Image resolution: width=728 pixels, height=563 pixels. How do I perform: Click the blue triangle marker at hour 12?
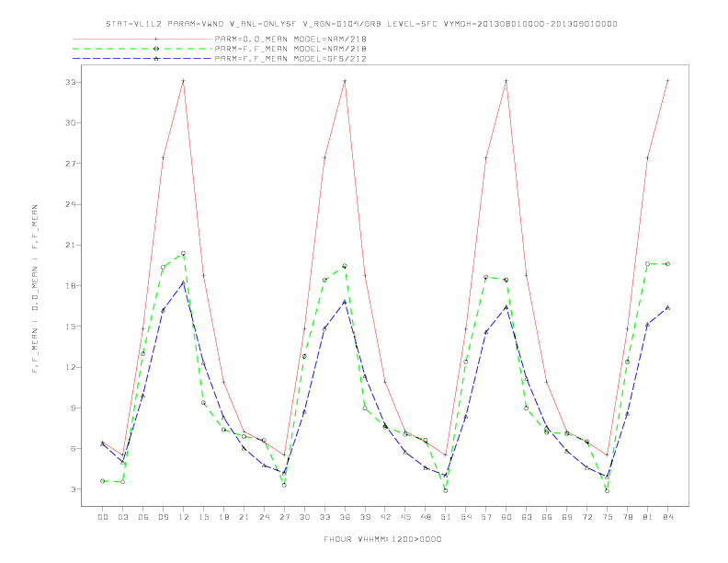point(184,282)
